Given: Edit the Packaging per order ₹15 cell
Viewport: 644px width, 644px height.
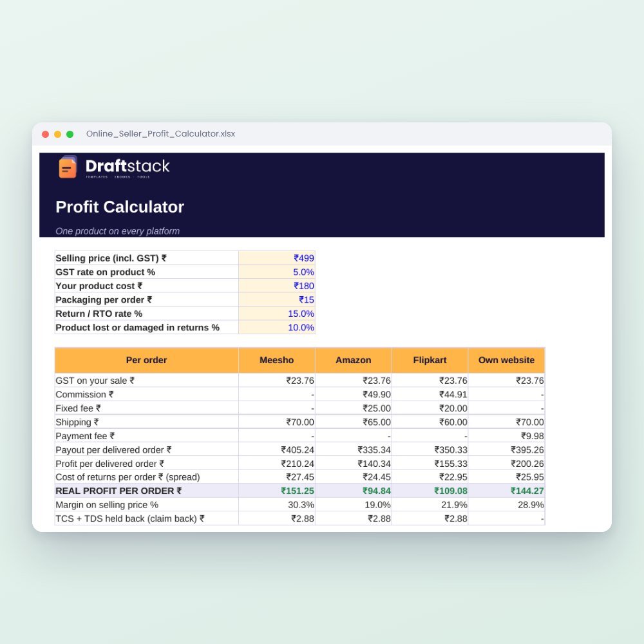Looking at the screenshot, I should [x=277, y=300].
